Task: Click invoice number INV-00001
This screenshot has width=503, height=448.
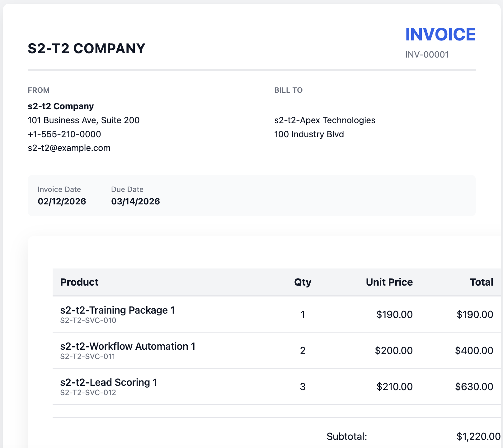Action: tap(427, 55)
